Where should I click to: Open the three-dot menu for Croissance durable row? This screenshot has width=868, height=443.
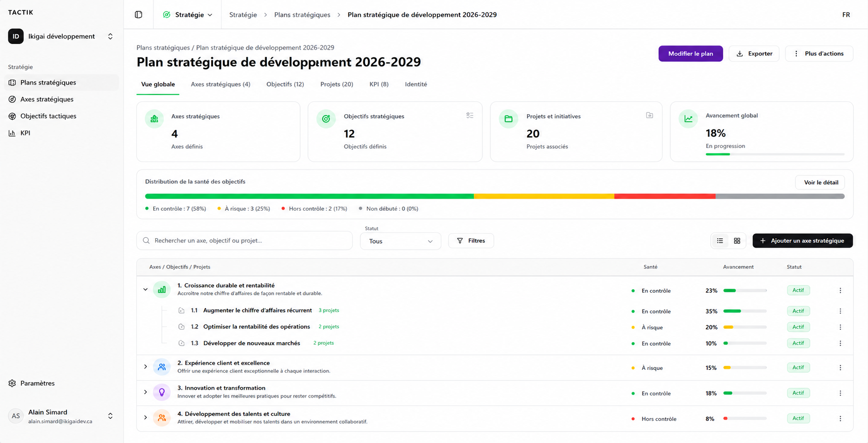(x=840, y=291)
